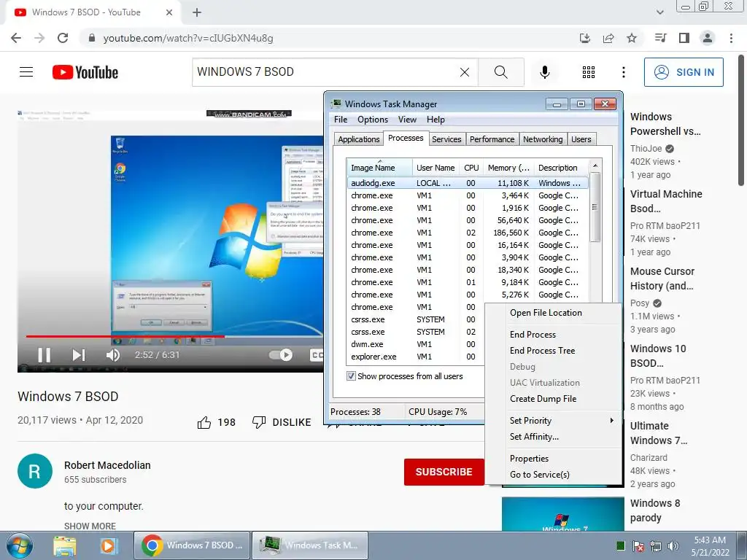Clear the YouTube search box text
Image resolution: width=747 pixels, height=560 pixels.
pos(465,72)
